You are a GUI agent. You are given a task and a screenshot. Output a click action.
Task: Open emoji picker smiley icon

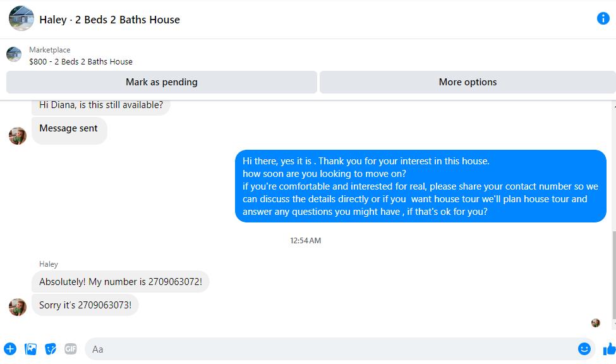[584, 349]
